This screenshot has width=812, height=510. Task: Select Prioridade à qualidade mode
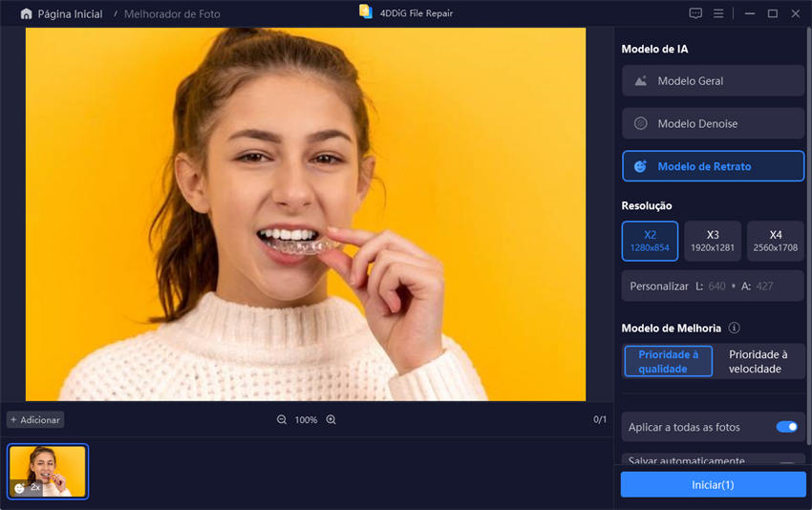point(668,361)
